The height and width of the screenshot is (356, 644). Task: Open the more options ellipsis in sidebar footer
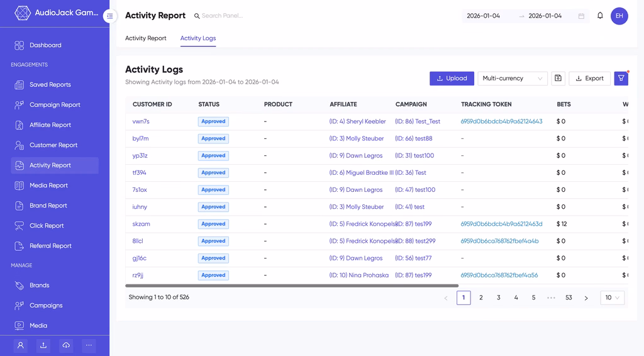pos(89,345)
